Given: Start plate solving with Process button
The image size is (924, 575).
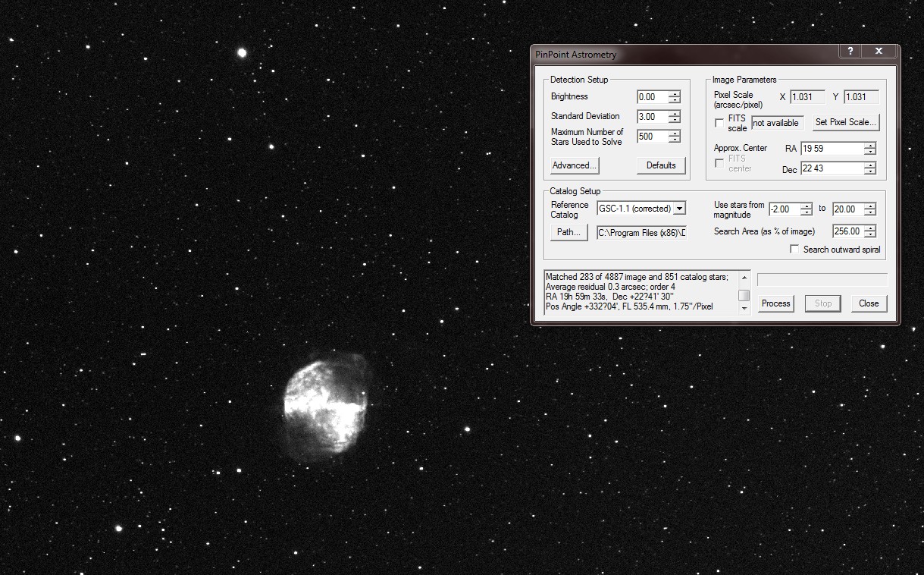Looking at the screenshot, I should click(x=775, y=303).
